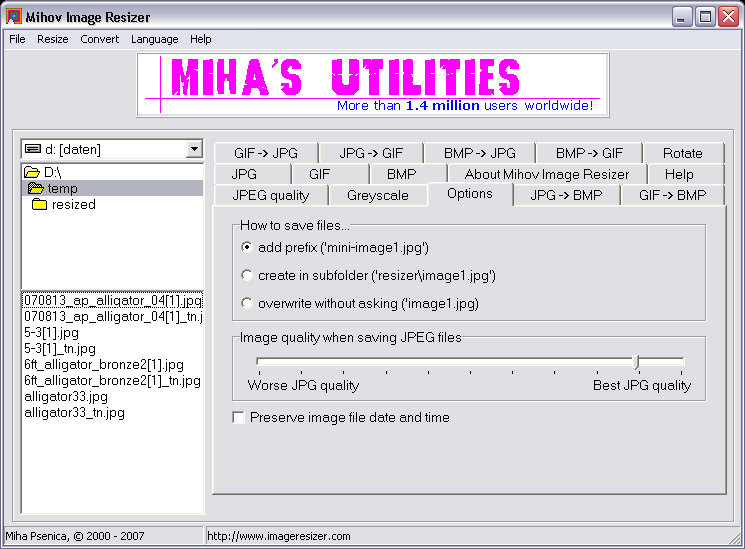Switch to the BMP -> GIF tab
This screenshot has height=549, width=745.
(589, 153)
